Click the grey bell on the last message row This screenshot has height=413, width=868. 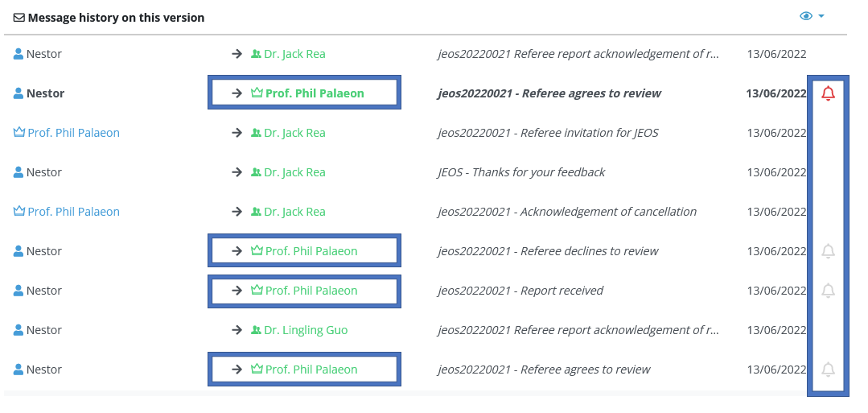point(828,370)
